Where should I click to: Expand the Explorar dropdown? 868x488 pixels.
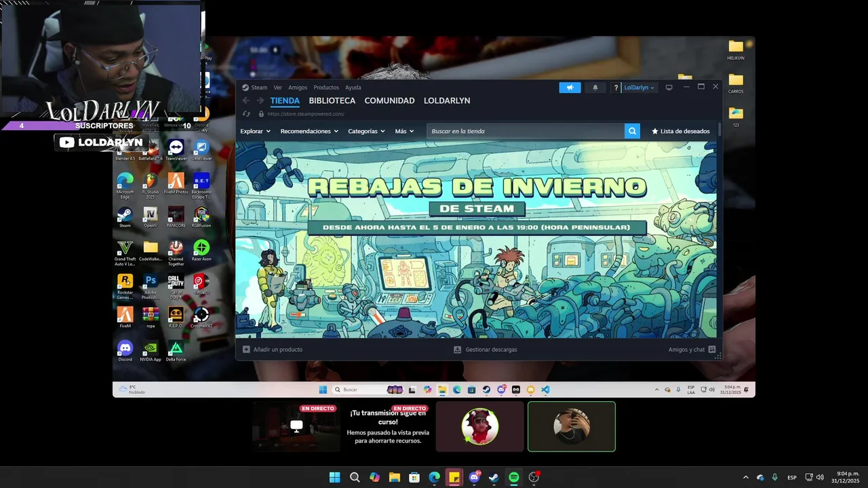pos(254,131)
